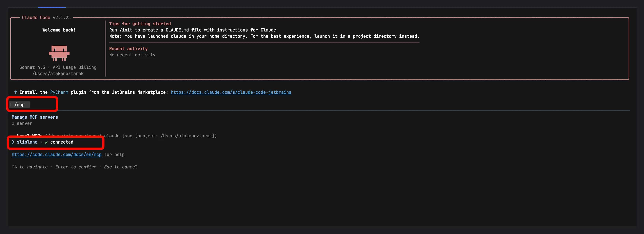This screenshot has width=644, height=234.
Task: Click the claude.json project path text
Action: [160, 136]
